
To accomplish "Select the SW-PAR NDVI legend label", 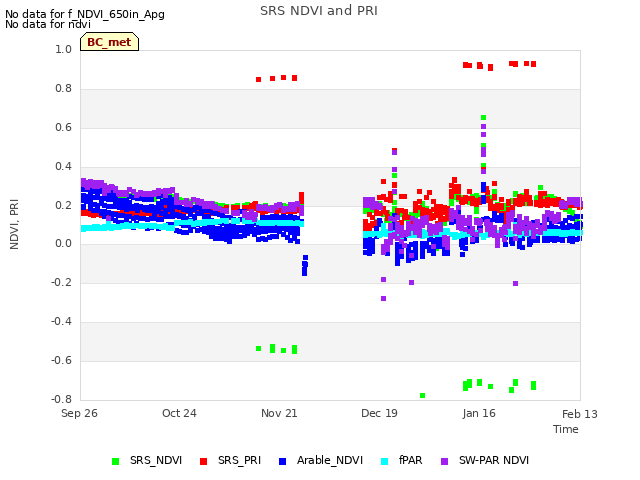I will pyautogui.click(x=494, y=460).
